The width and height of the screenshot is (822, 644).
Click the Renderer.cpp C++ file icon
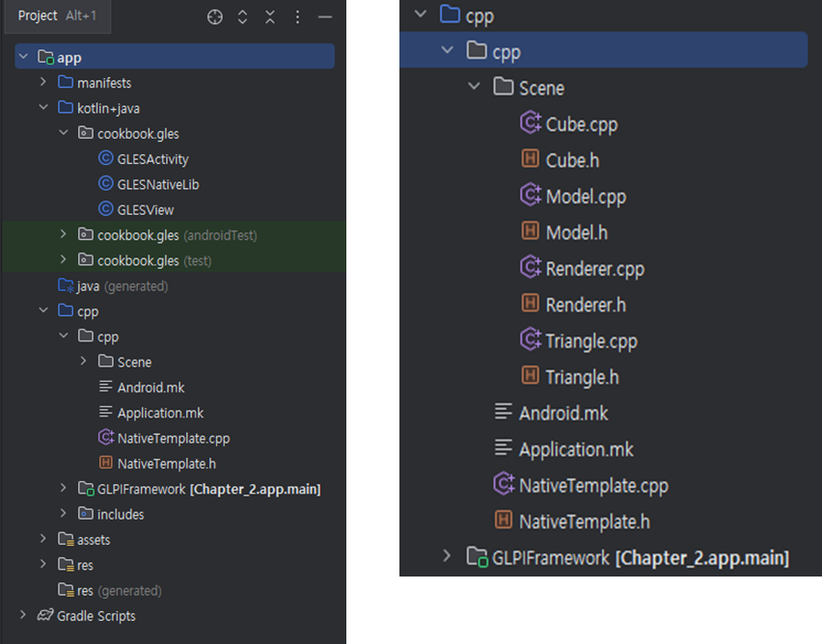(531, 267)
